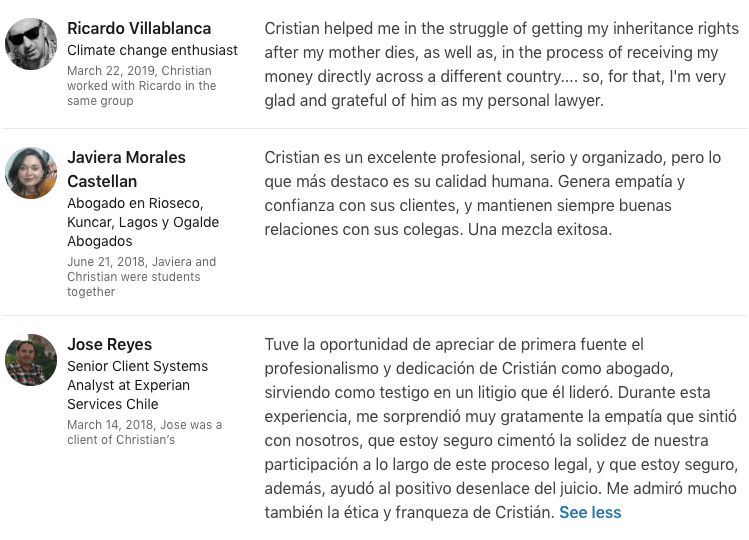Select the March 22, 2019 relationship note
Viewport: 749px width, 540px height.
click(x=142, y=86)
